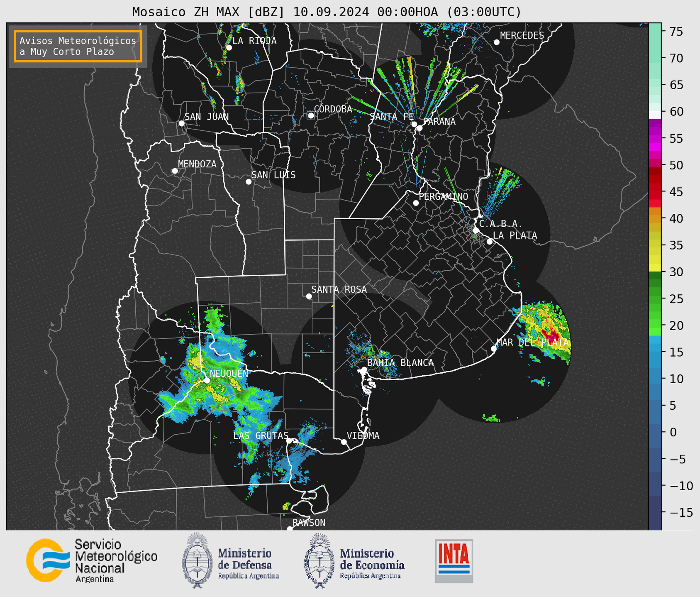This screenshot has height=597, width=700.
Task: Click the Mar del Plata marker dot
Action: tap(494, 349)
